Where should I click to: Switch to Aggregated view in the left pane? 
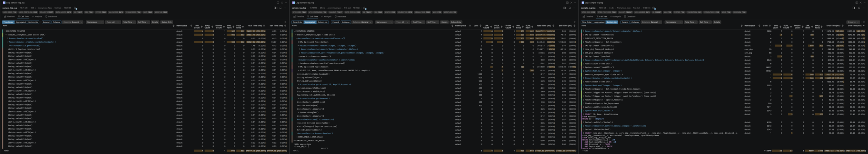pyautogui.click(x=21, y=22)
